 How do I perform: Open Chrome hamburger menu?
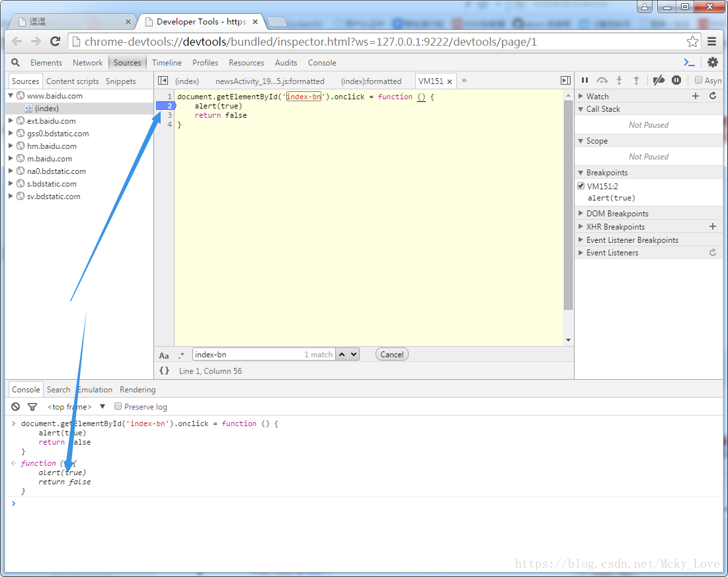coord(711,41)
